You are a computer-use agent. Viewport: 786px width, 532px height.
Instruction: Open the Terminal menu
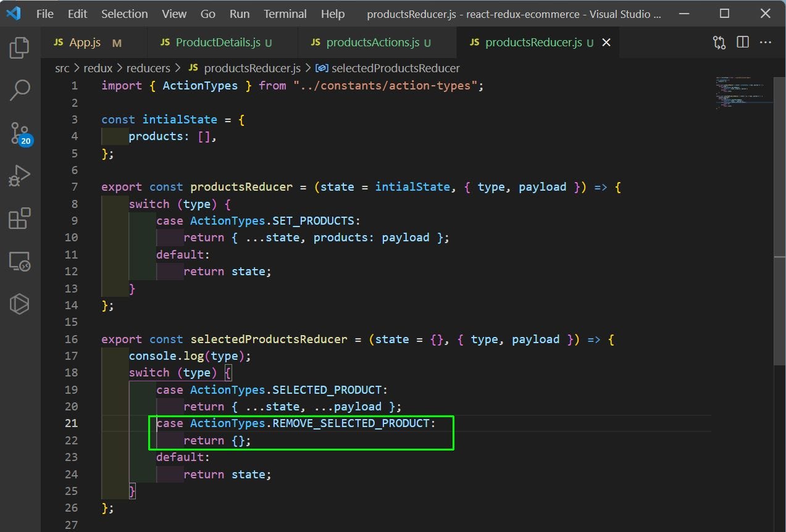pos(286,14)
